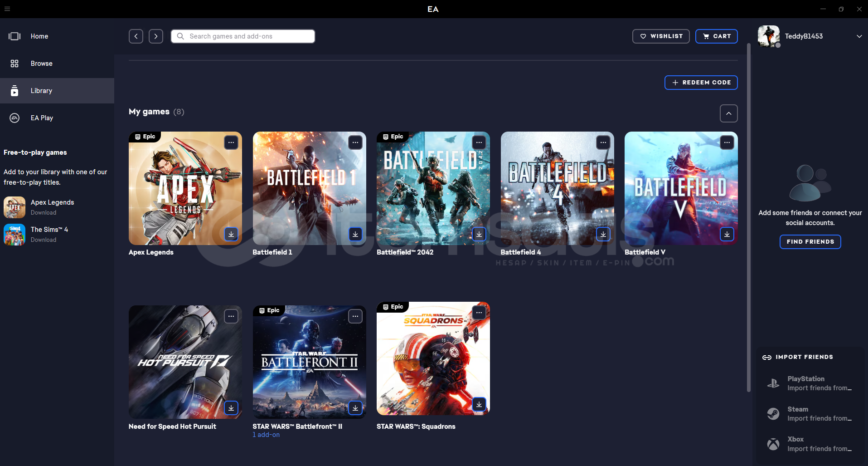Focus the Search games and add-ons field
This screenshot has height=466, width=868.
click(243, 36)
